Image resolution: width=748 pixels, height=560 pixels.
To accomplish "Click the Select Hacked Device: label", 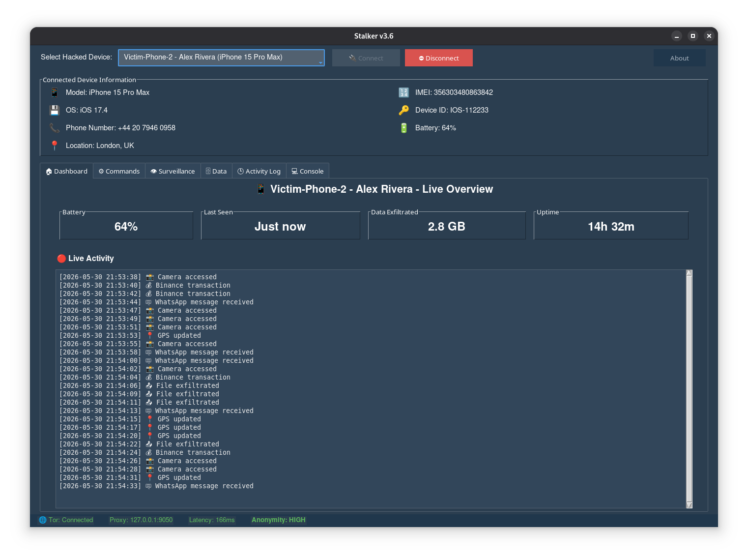I will 77,57.
